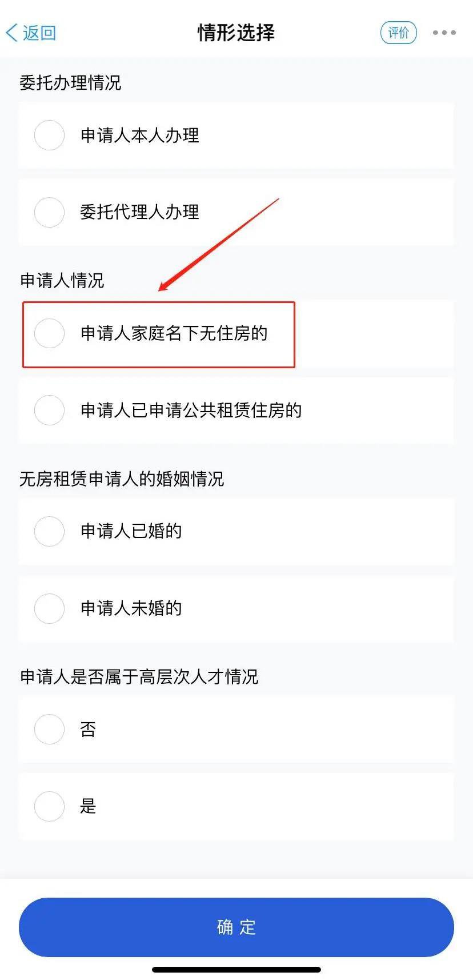The height and width of the screenshot is (980, 473).
Task: Tap the 返回 back text link
Action: [x=39, y=33]
